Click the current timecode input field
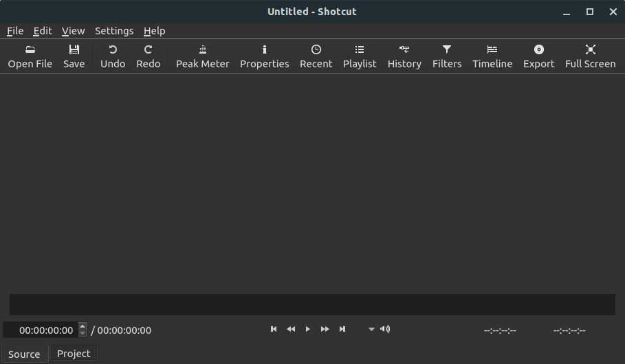The height and width of the screenshot is (364, 625). coord(41,330)
